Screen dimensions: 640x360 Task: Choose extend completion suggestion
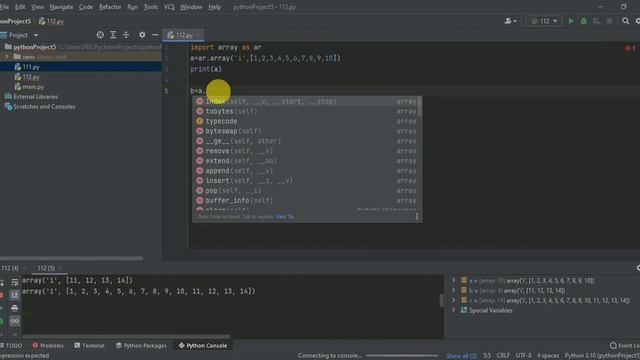[x=304, y=161]
